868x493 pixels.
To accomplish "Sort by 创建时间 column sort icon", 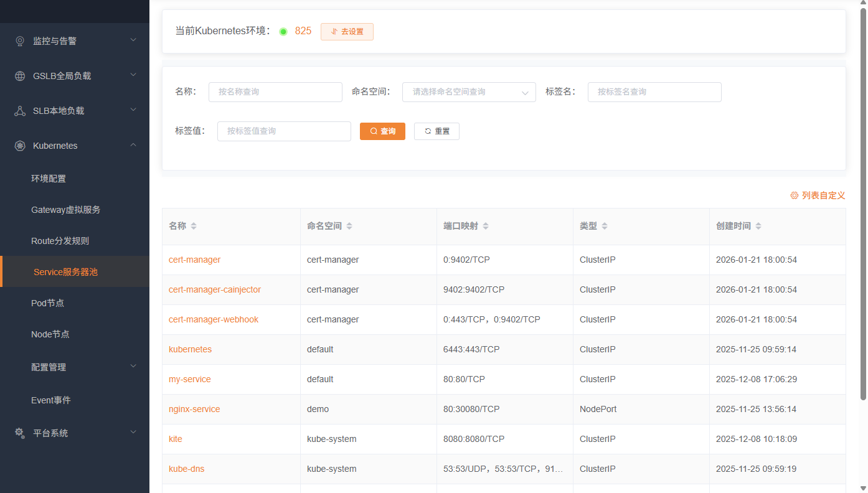I will click(758, 227).
